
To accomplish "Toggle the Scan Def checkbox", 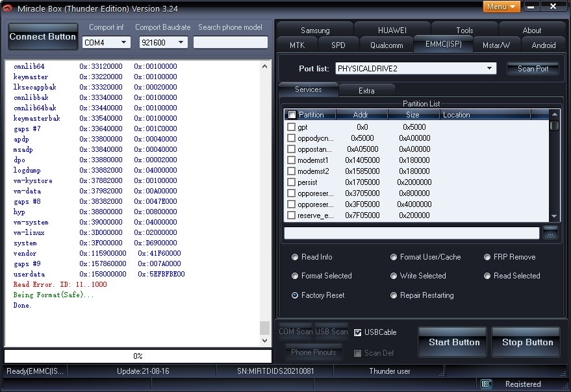I will pos(357,353).
